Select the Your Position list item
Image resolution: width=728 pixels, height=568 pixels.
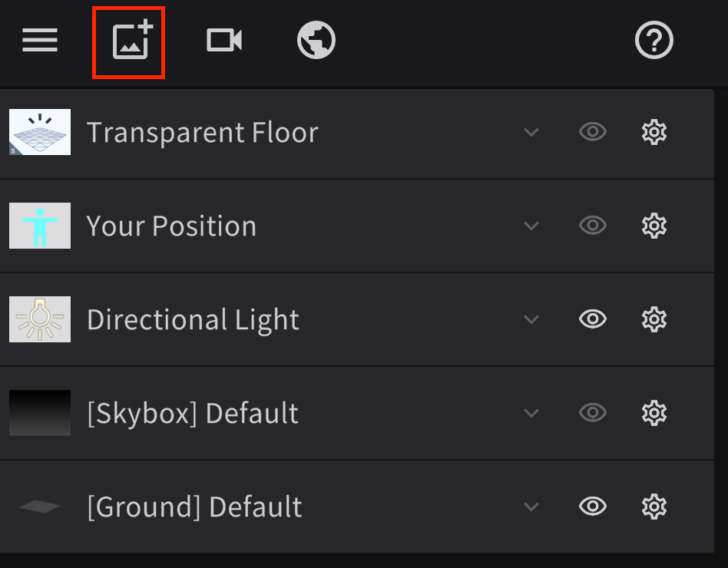click(x=171, y=226)
